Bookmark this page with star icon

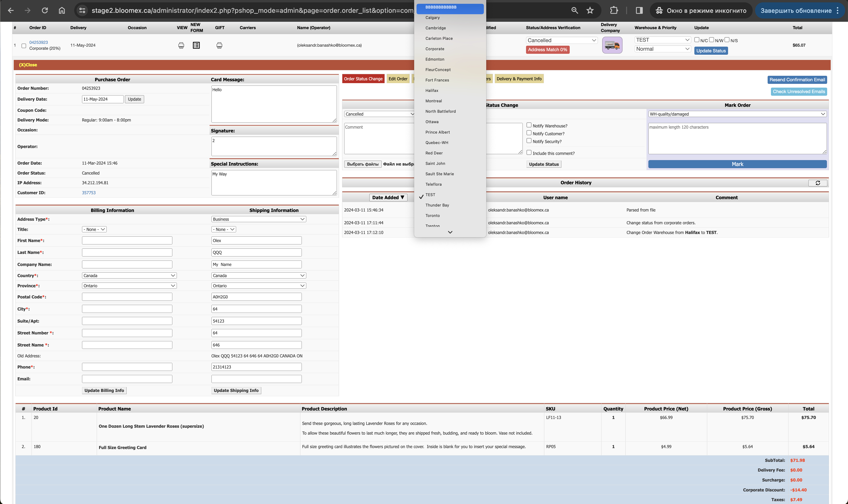pyautogui.click(x=590, y=10)
